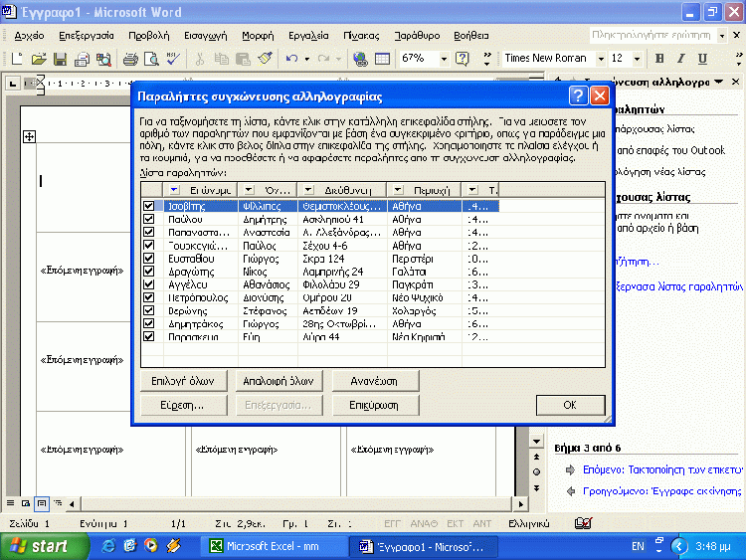Image resolution: width=746 pixels, height=560 pixels.
Task: Uncheck the recipient Βερώνης
Action: pyautogui.click(x=149, y=310)
